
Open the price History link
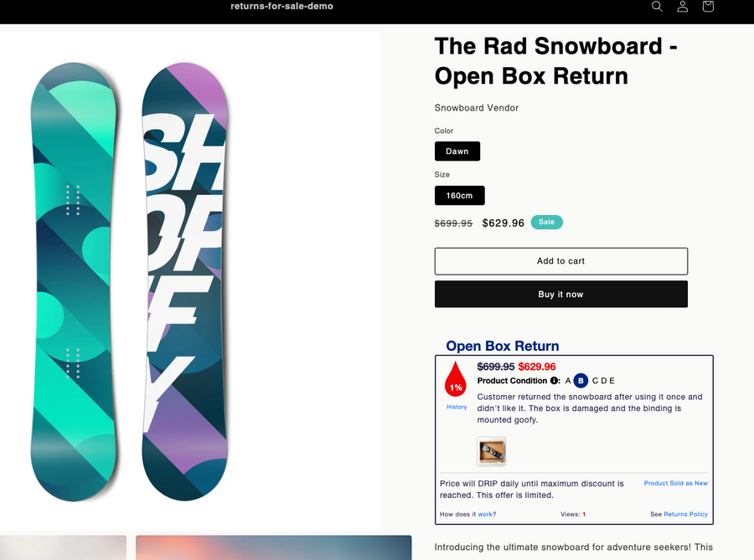457,407
